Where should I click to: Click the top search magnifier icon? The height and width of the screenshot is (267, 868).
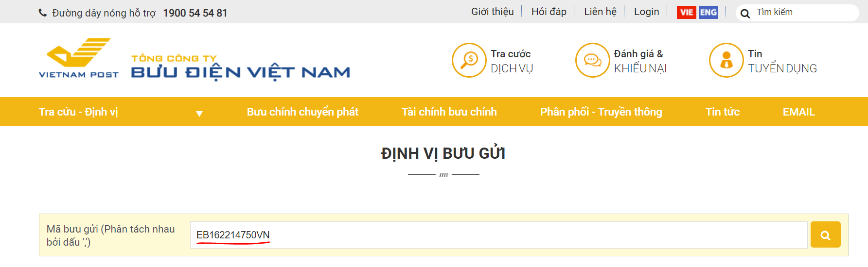tap(745, 14)
